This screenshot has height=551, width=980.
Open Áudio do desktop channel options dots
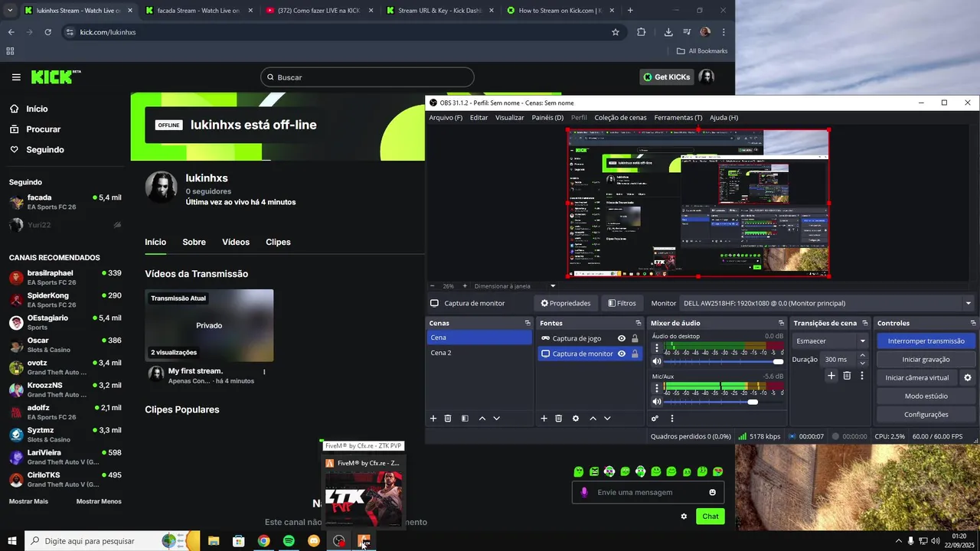[x=656, y=348]
